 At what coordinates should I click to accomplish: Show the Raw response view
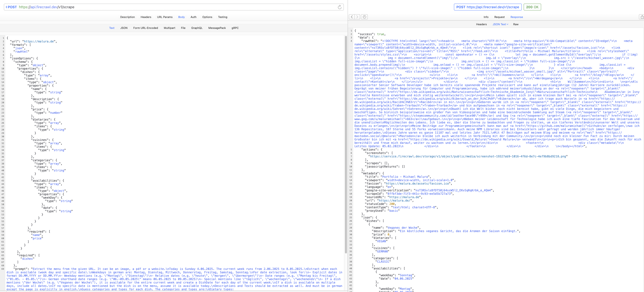516,24
